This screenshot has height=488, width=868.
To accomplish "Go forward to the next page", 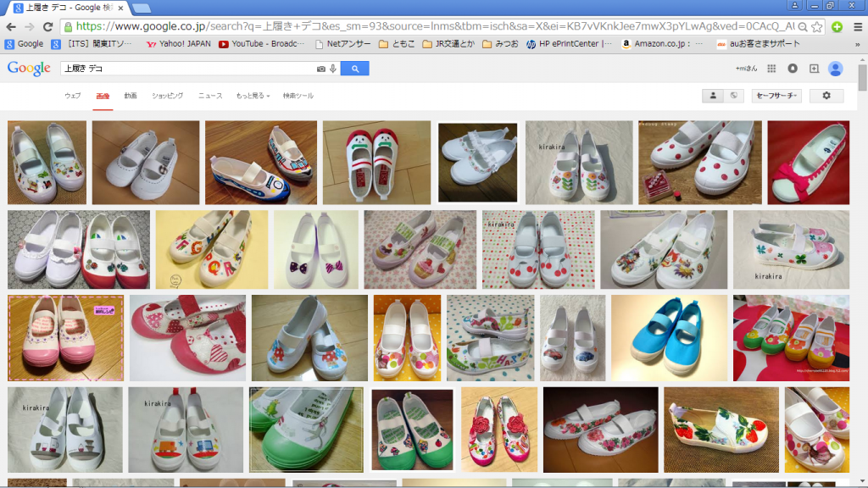I will click(30, 26).
